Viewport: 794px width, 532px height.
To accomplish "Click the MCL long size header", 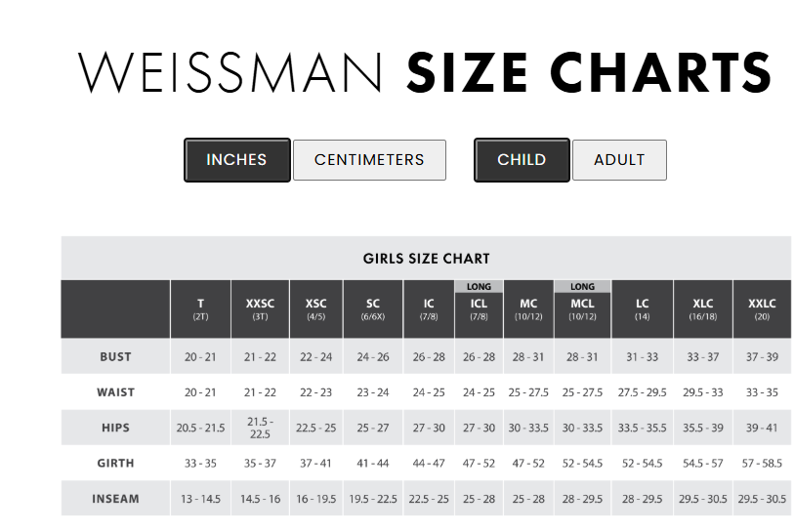I will click(x=582, y=309).
